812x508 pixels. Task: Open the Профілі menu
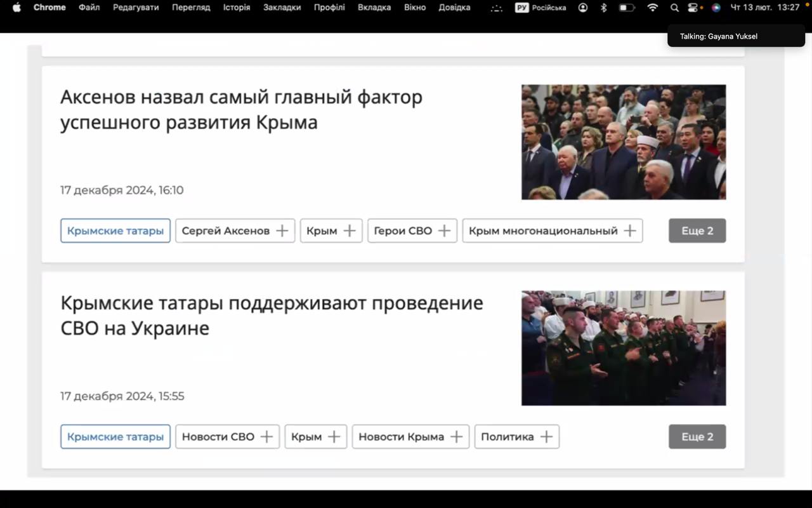[x=329, y=8]
